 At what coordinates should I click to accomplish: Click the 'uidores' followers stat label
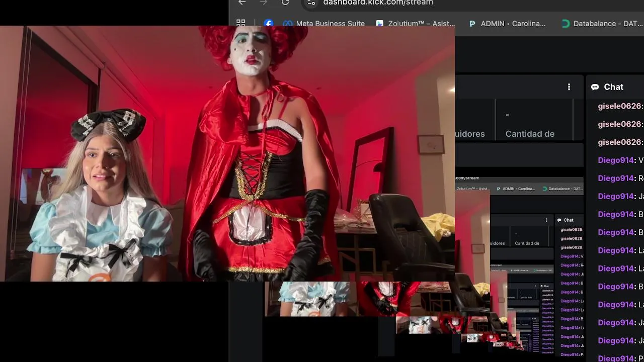pyautogui.click(x=470, y=134)
